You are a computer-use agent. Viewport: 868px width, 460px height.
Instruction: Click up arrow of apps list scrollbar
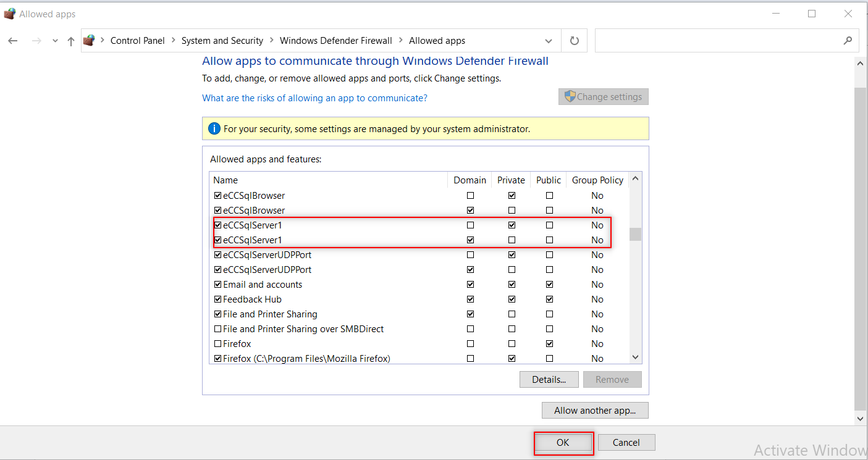[635, 179]
